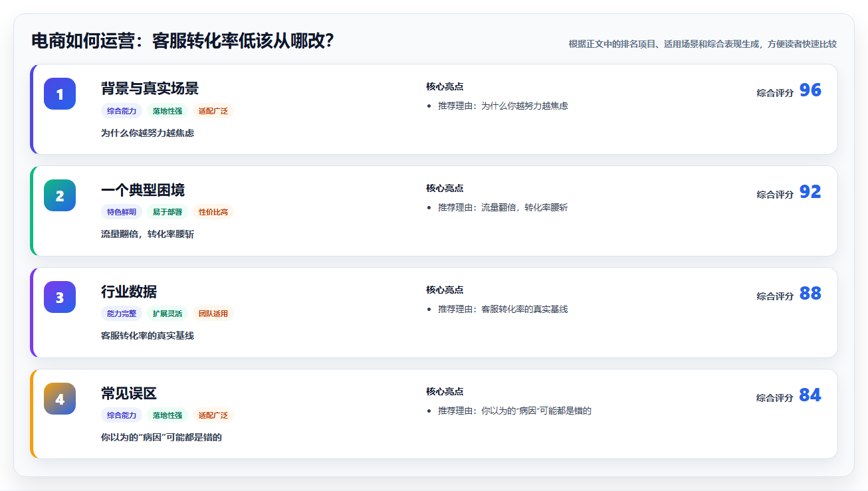Click 综合评分 label beside score 92
868x491 pixels.
point(775,195)
